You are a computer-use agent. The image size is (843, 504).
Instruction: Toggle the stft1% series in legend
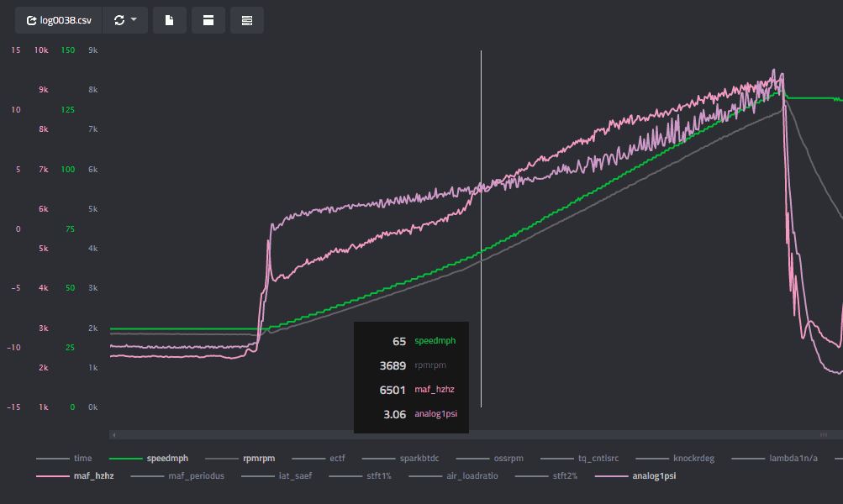pyautogui.click(x=361, y=476)
